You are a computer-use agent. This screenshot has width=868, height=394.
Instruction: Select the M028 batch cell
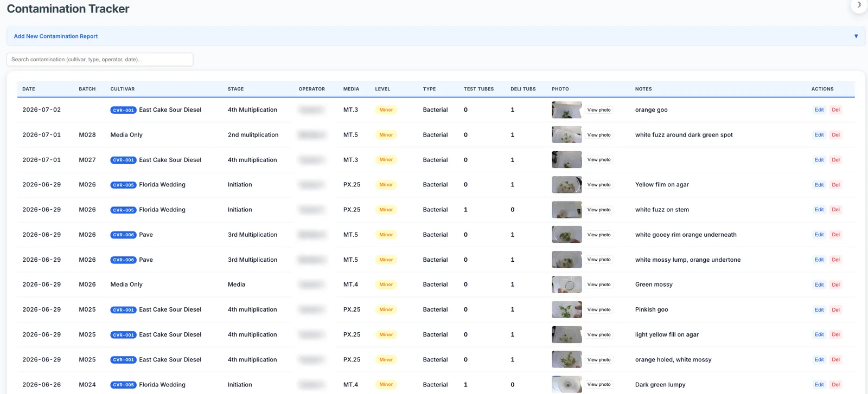[x=87, y=135]
